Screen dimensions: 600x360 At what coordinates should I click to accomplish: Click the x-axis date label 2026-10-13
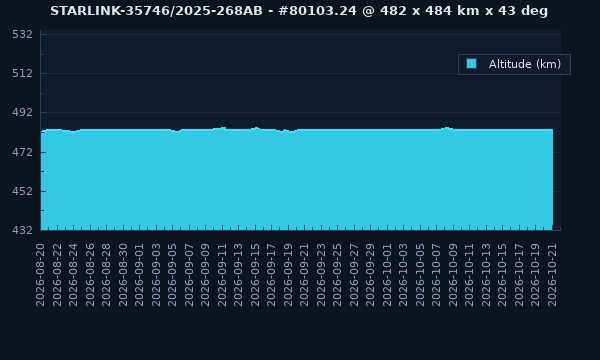pos(486,275)
